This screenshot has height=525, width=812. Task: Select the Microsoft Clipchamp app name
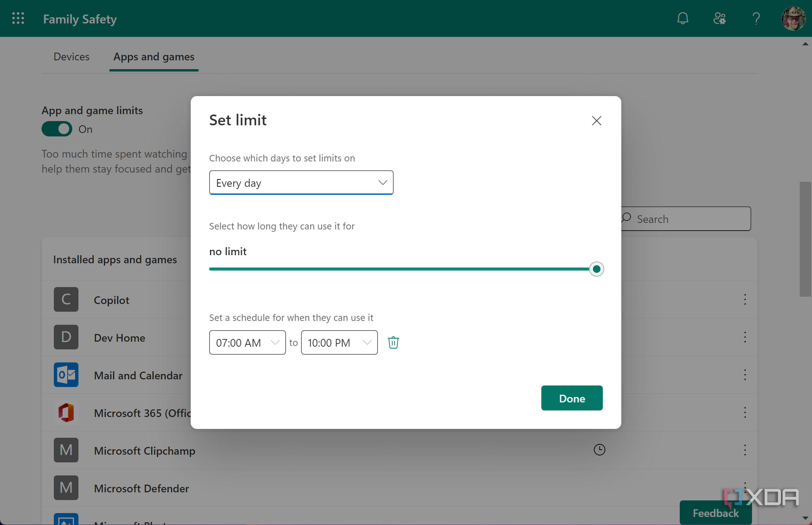(145, 451)
